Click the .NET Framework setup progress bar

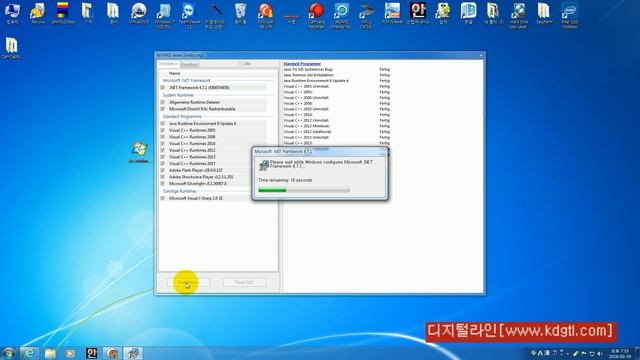(304, 190)
